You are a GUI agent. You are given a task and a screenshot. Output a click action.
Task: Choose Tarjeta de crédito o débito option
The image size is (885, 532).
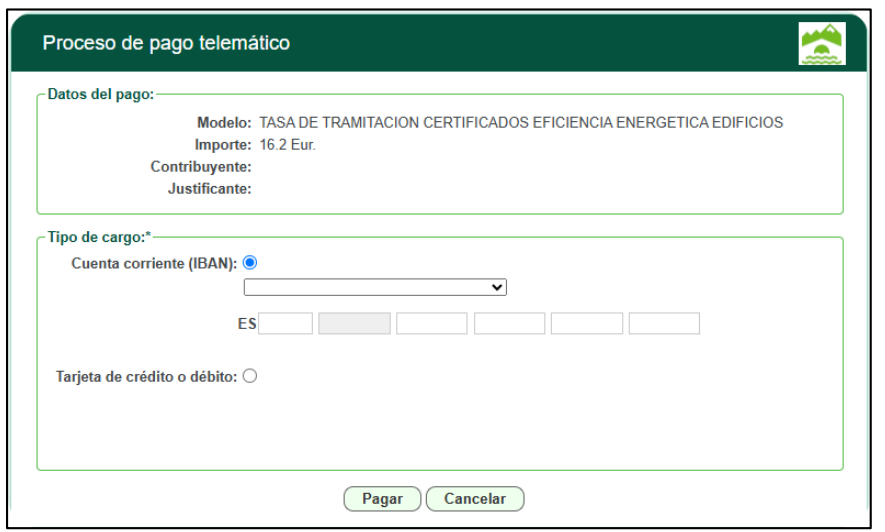click(250, 377)
